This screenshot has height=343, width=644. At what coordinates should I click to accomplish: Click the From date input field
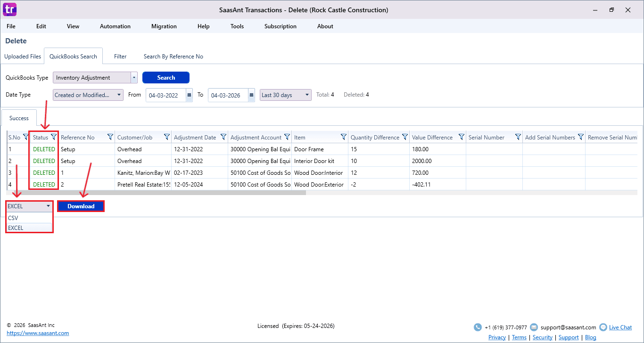(x=166, y=95)
